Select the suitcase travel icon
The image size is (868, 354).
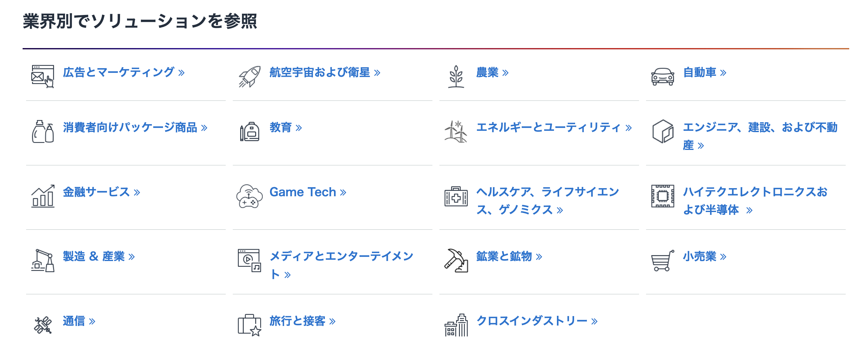[x=249, y=324]
